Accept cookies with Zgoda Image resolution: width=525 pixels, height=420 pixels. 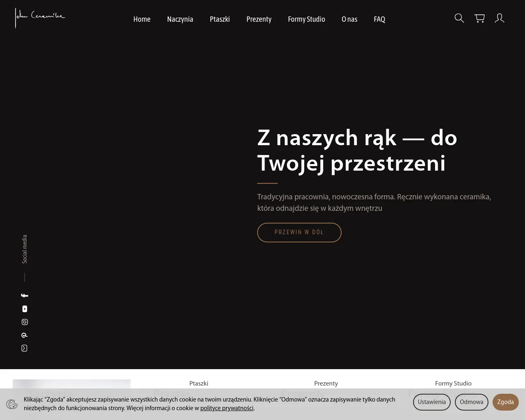coord(506,402)
